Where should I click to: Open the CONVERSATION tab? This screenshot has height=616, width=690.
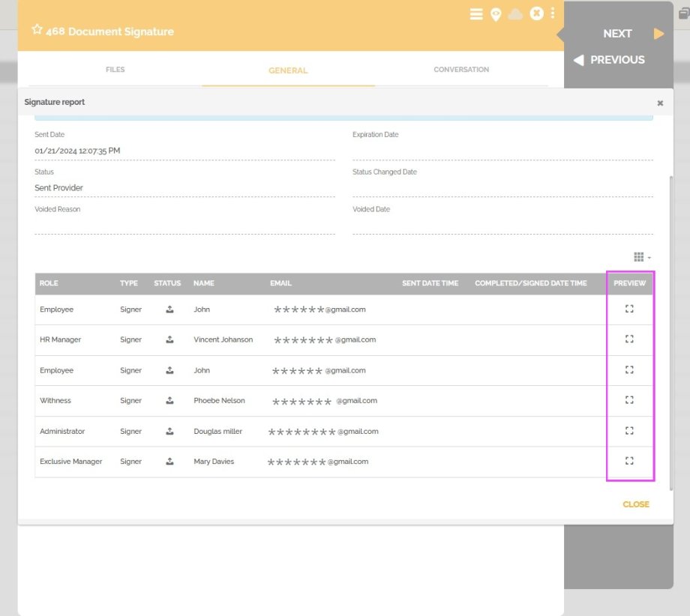(x=461, y=69)
